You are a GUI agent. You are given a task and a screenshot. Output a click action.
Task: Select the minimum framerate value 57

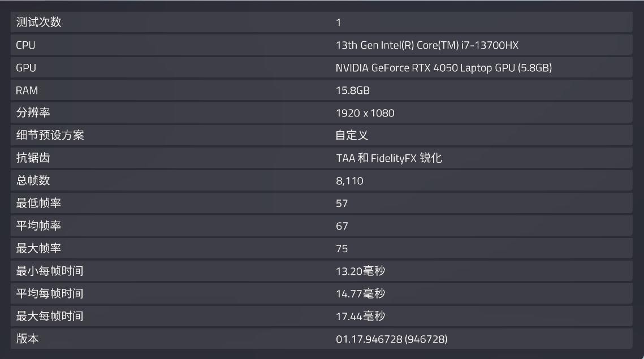tap(339, 203)
